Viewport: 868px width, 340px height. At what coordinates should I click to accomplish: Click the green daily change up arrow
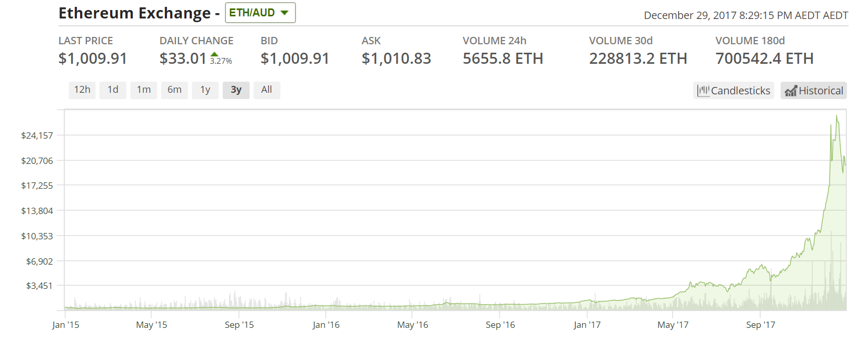[214, 54]
